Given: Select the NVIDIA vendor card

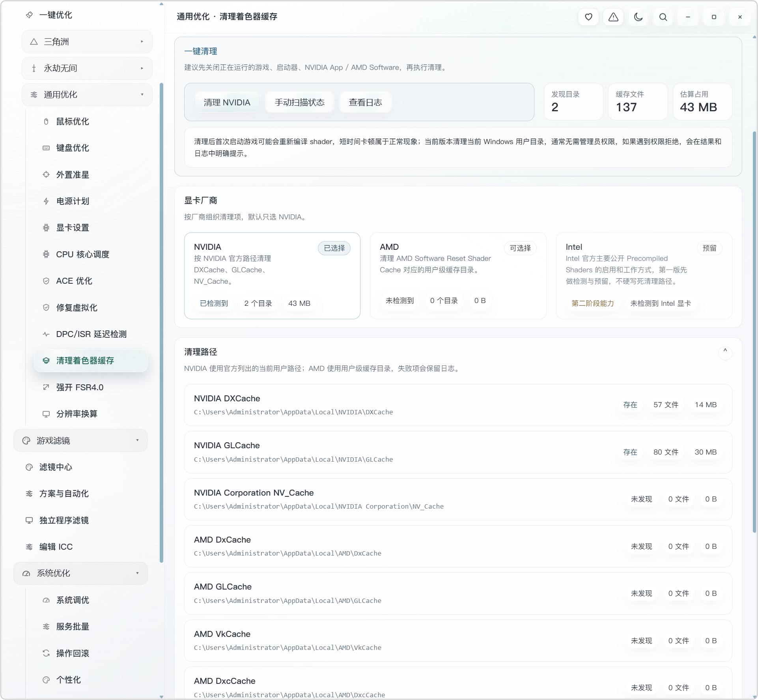Looking at the screenshot, I should pos(272,276).
